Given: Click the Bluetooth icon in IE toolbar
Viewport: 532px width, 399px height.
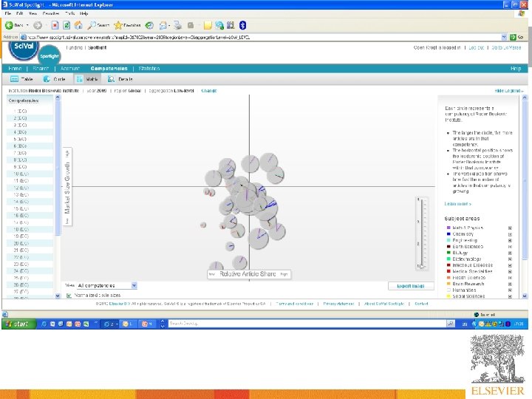Looking at the screenshot, I should click(x=242, y=25).
